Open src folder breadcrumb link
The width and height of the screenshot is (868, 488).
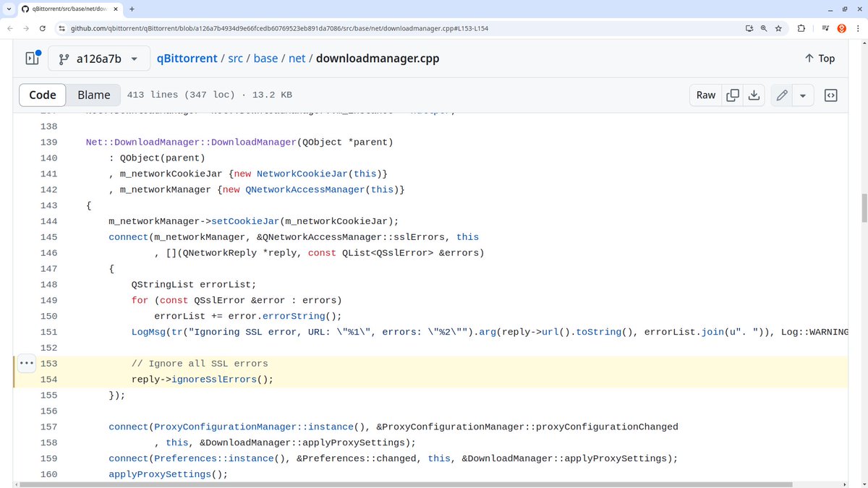(x=236, y=59)
